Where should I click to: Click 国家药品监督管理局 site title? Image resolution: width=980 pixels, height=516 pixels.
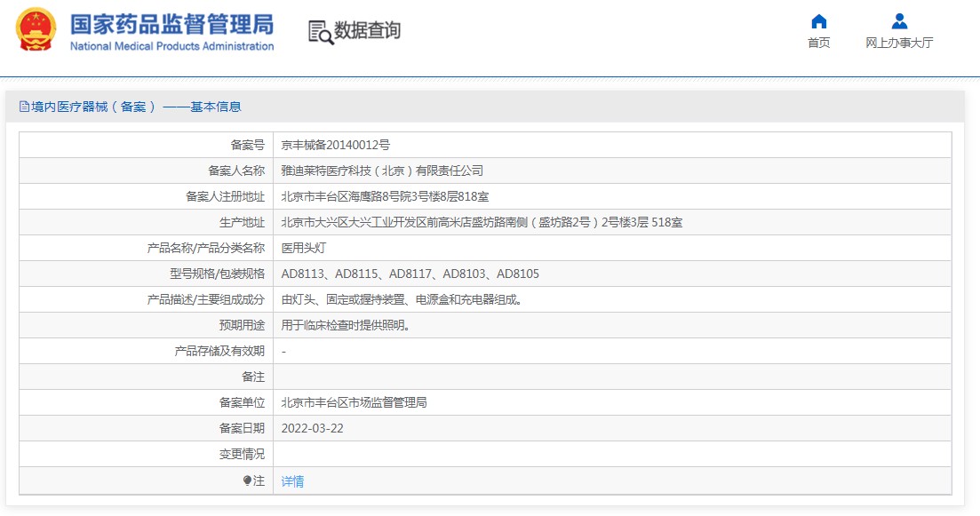[171, 24]
